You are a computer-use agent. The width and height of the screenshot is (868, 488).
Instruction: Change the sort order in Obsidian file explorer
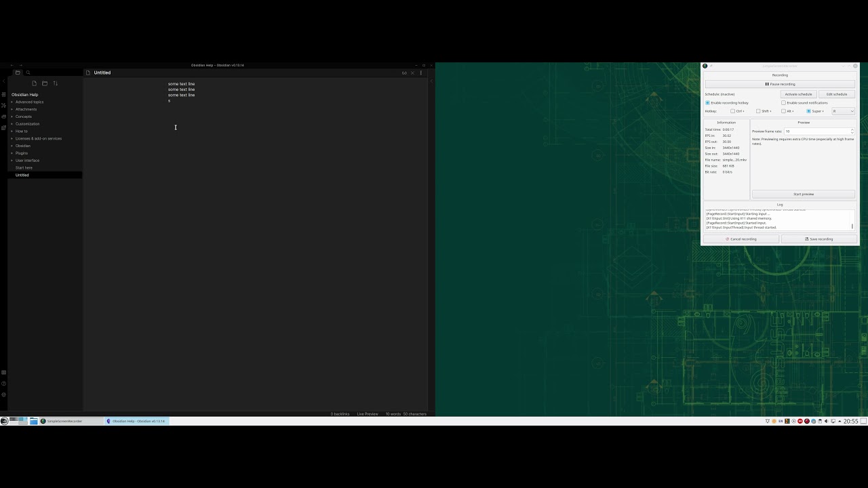(56, 83)
